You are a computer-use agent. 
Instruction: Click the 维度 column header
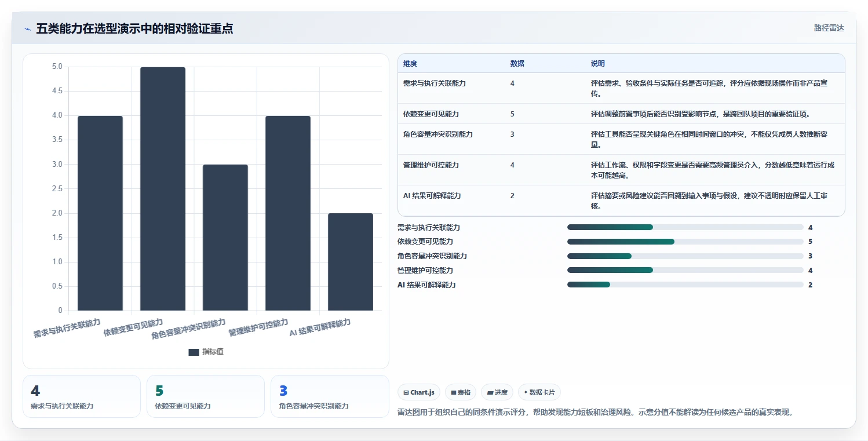tap(410, 64)
